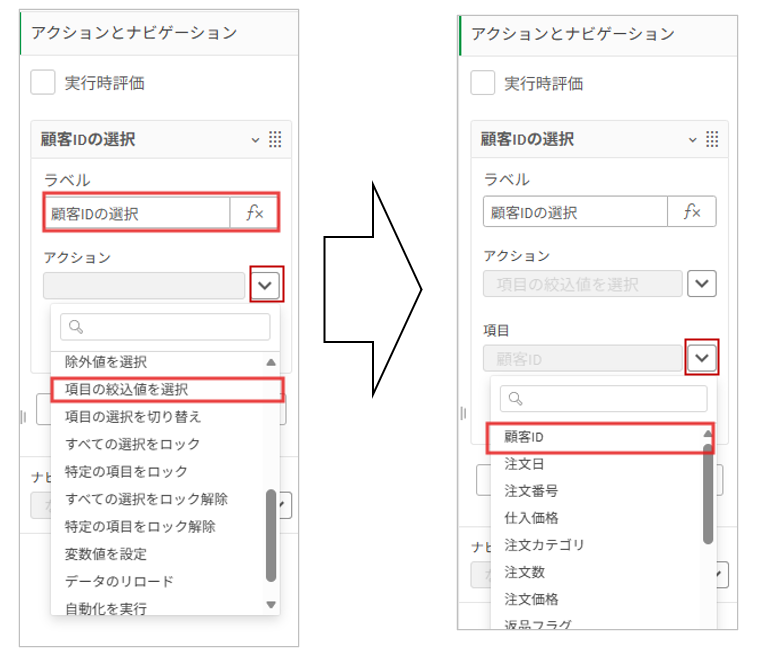
Task: Pick 注文カテゴリ in the field list
Action: (544, 545)
